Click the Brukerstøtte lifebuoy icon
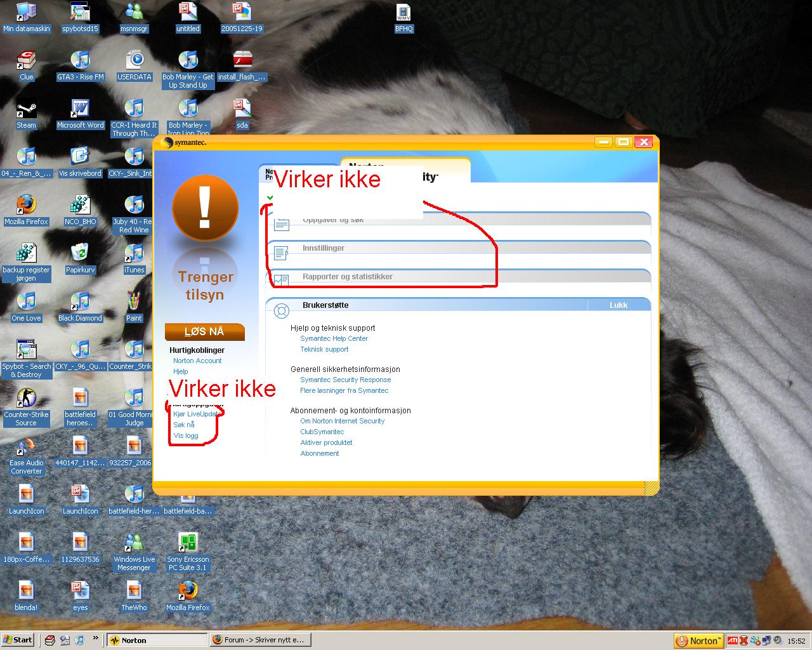Screen dimensions: 812x650 [281, 310]
